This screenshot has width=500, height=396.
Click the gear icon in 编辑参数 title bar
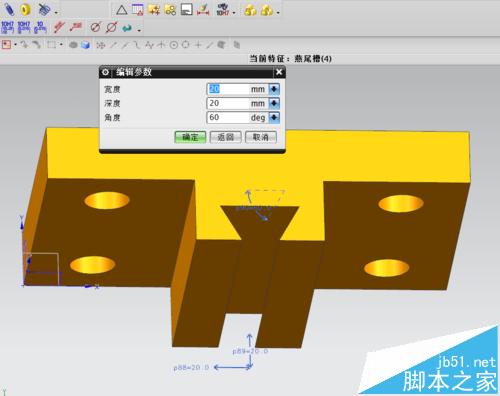105,72
